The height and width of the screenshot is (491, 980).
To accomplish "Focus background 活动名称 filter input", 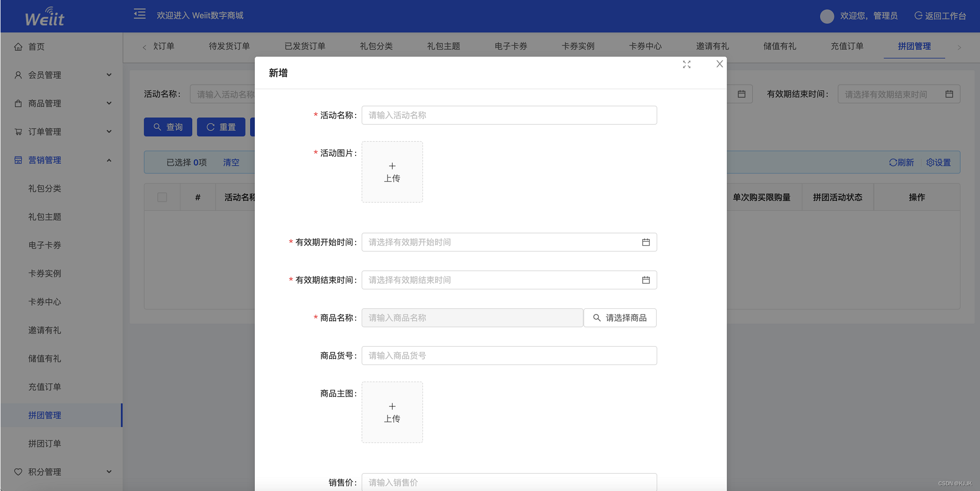I will point(223,94).
